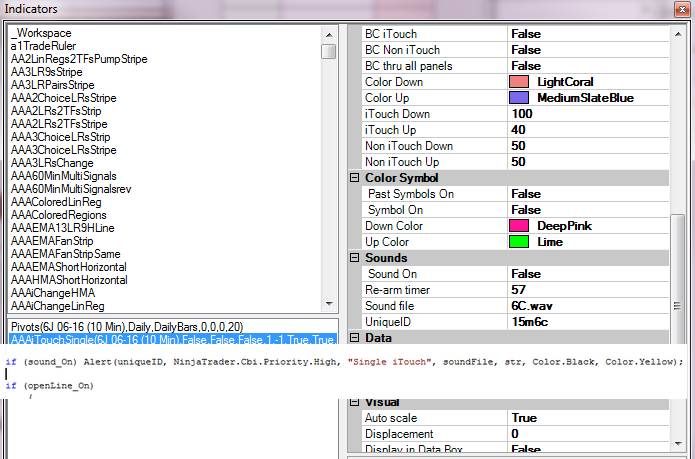This screenshot has width=695, height=459.
Task: Select AAAEMA13LR9HLine indicator
Action: tap(62, 228)
